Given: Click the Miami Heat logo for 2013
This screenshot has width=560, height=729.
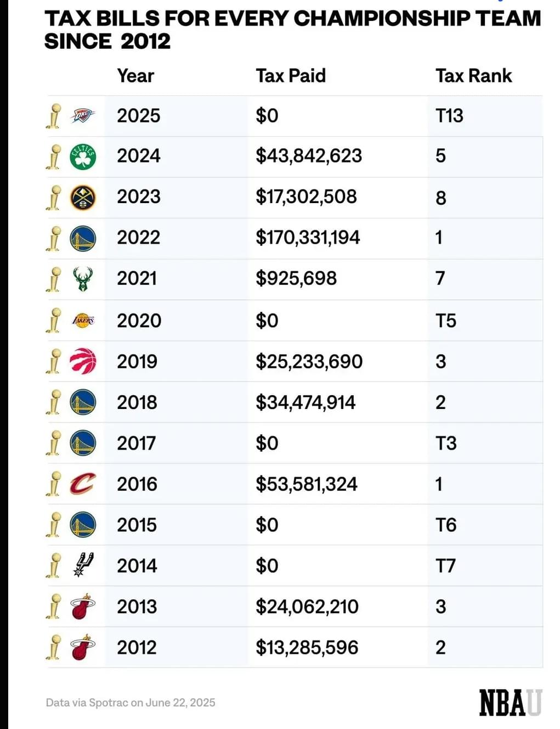Looking at the screenshot, I should (83, 606).
